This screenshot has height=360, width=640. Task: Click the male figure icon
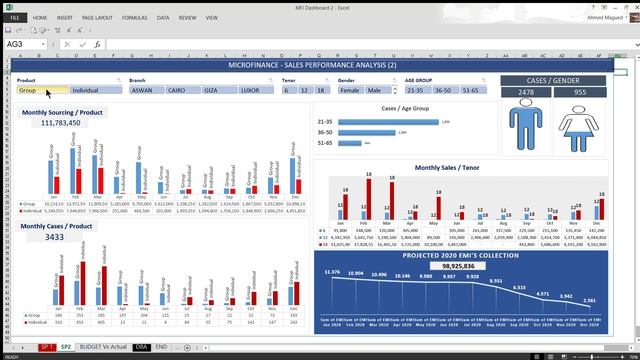(x=526, y=124)
